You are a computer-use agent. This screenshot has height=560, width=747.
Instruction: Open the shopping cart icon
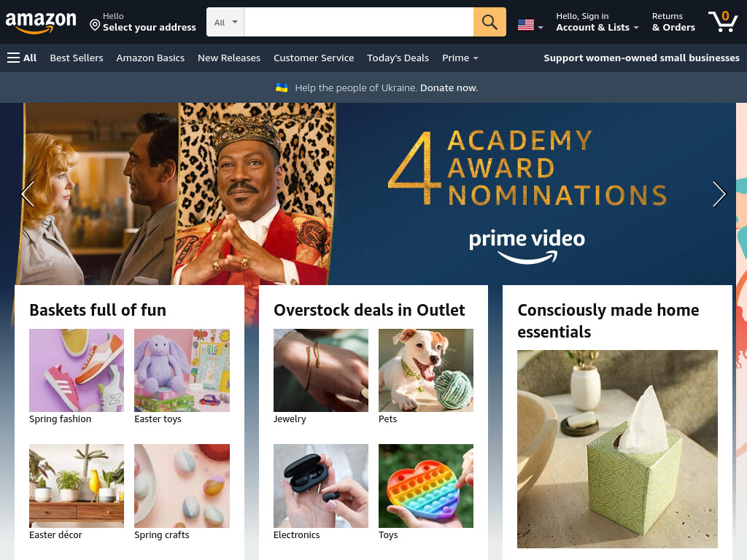[x=723, y=21]
